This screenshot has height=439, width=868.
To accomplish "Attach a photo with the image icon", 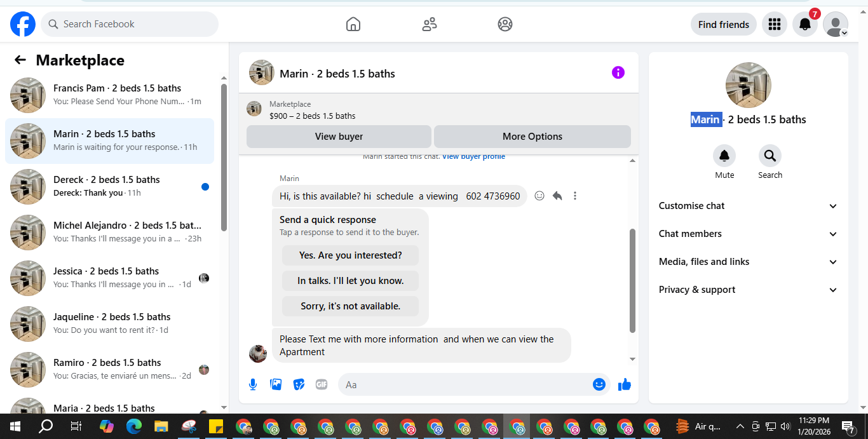I will (276, 384).
